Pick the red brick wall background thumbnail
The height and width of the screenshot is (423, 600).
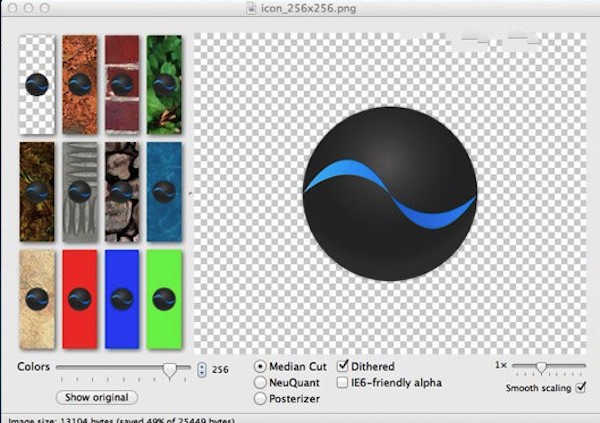[x=122, y=85]
